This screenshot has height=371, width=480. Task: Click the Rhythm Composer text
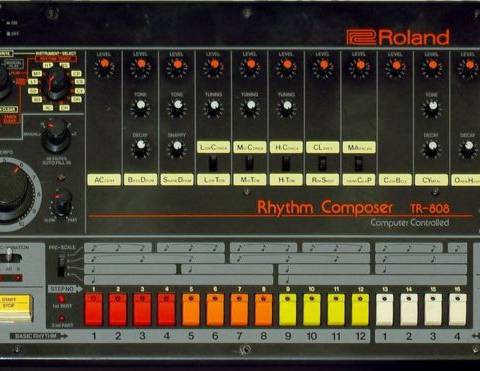coord(325,207)
